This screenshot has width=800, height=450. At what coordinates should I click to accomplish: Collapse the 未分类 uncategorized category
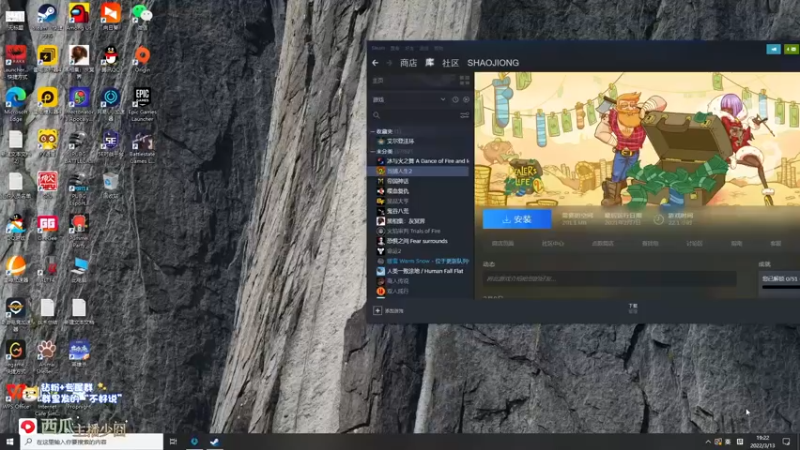coord(373,152)
